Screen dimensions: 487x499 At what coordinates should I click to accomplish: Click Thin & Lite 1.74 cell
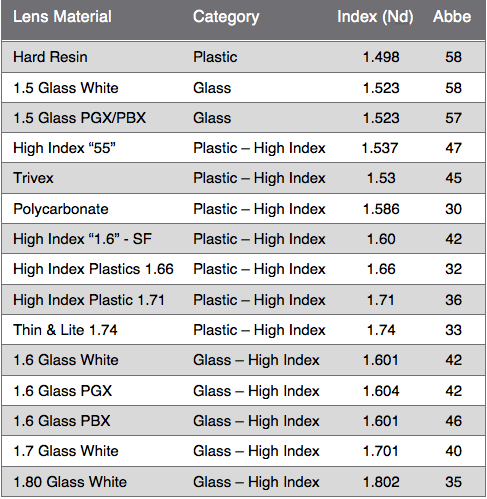[65, 330]
